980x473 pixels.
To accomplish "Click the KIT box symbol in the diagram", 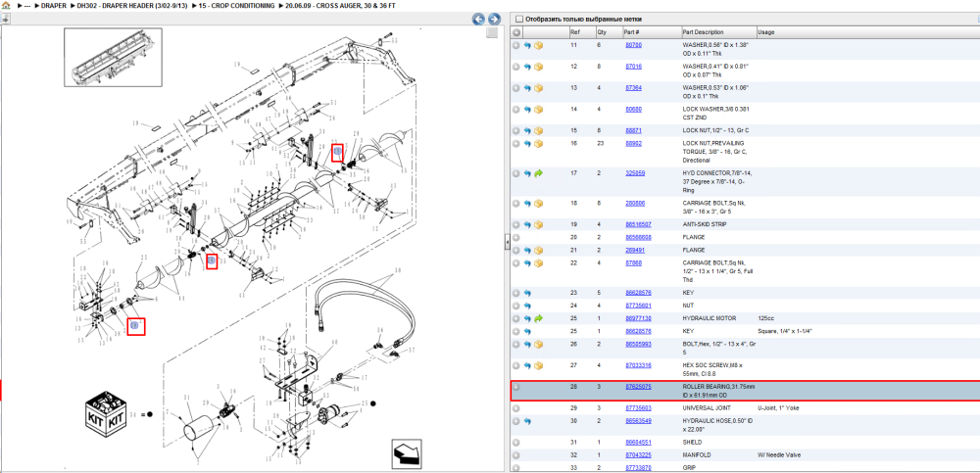I will coord(106,413).
